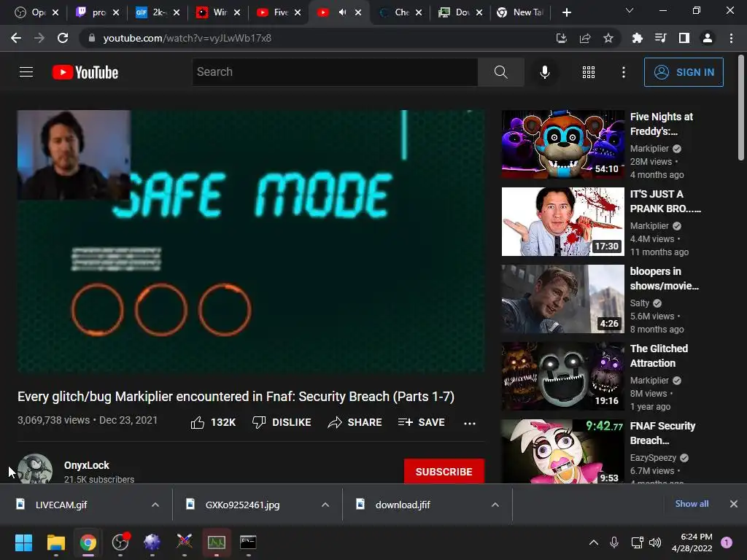The image size is (747, 560).
Task: Share the video
Action: point(355,422)
